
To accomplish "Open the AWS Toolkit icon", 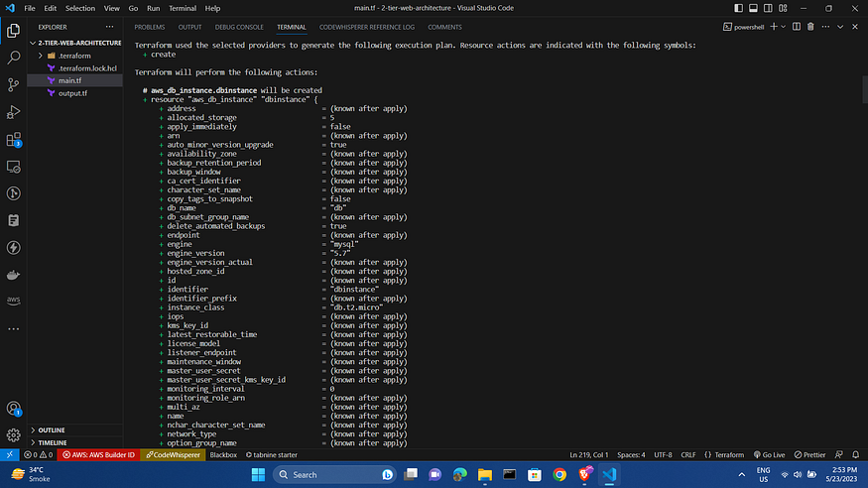I will 13,301.
